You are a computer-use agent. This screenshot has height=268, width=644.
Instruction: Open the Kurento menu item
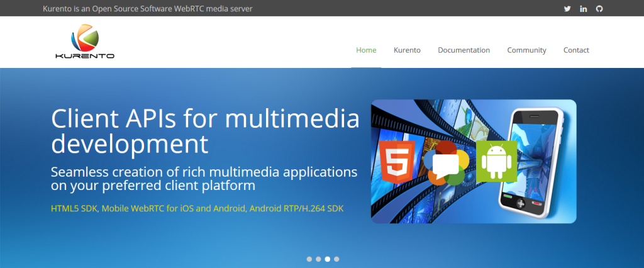coord(407,50)
